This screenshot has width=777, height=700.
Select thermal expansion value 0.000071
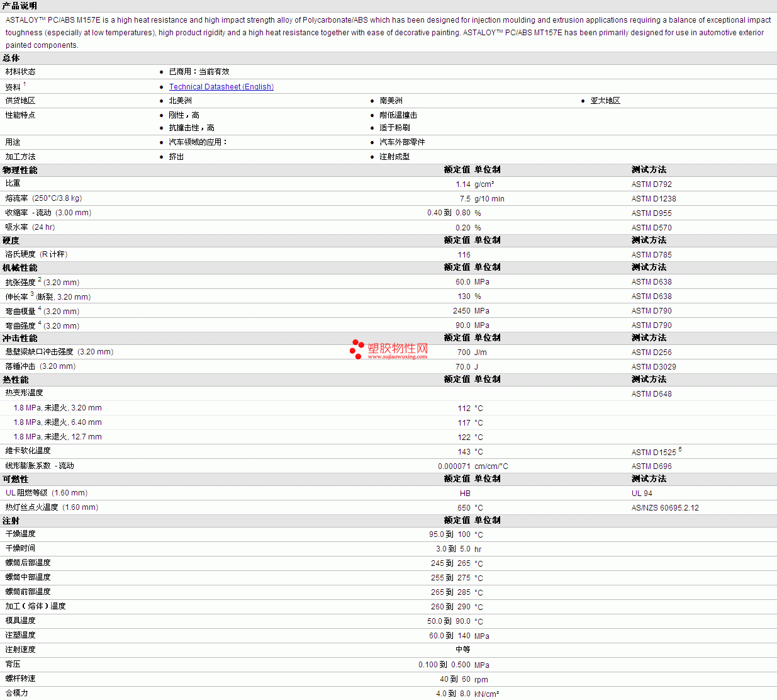pos(454,466)
